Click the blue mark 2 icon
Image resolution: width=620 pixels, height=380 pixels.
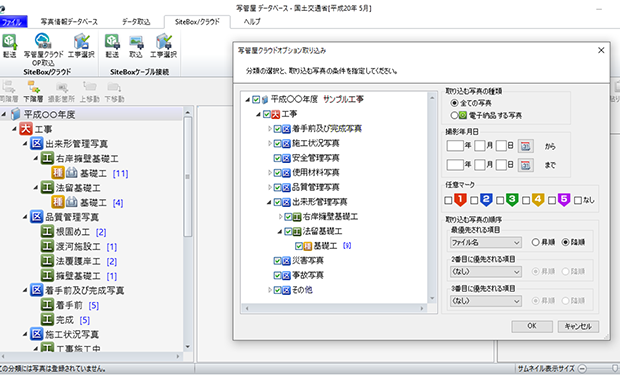(x=486, y=200)
